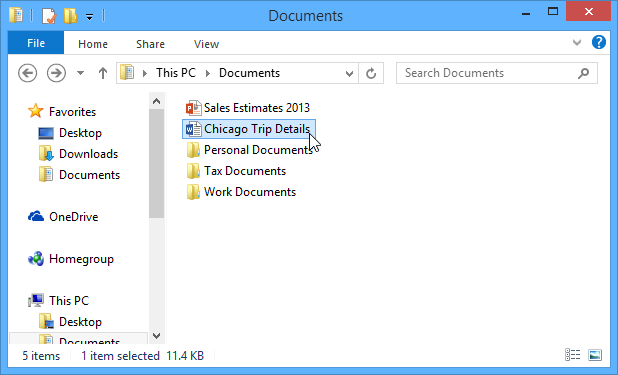The width and height of the screenshot is (618, 375).
Task: Open Desktop under Favorites
Action: (x=80, y=133)
